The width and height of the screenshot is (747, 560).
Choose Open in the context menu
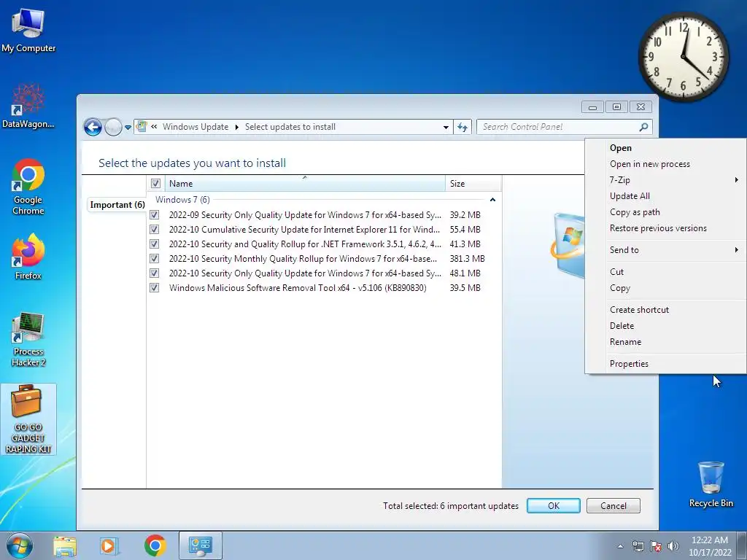666,147
